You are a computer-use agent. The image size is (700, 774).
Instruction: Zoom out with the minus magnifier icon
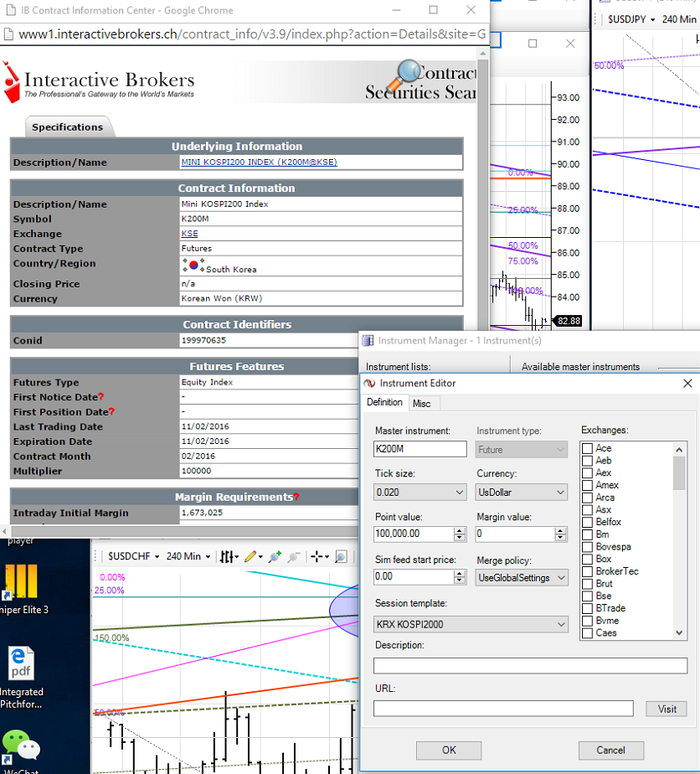coord(294,557)
